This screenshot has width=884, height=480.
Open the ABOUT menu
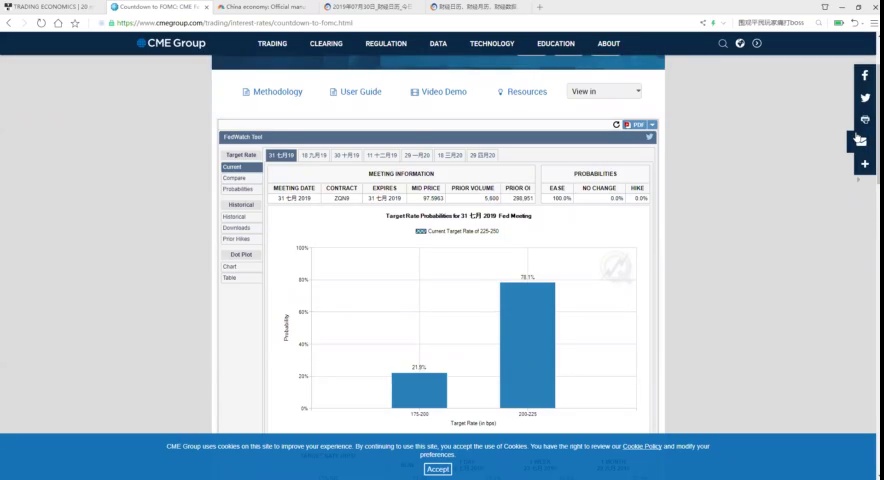click(608, 43)
